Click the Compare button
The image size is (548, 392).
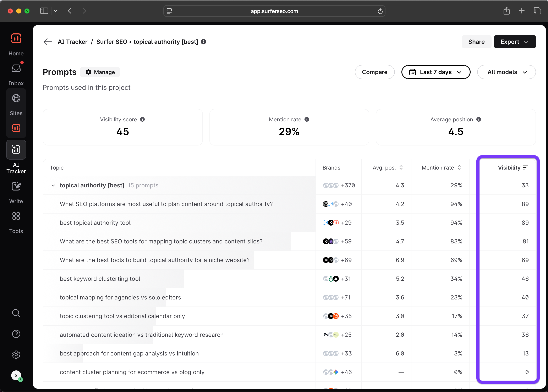(374, 72)
